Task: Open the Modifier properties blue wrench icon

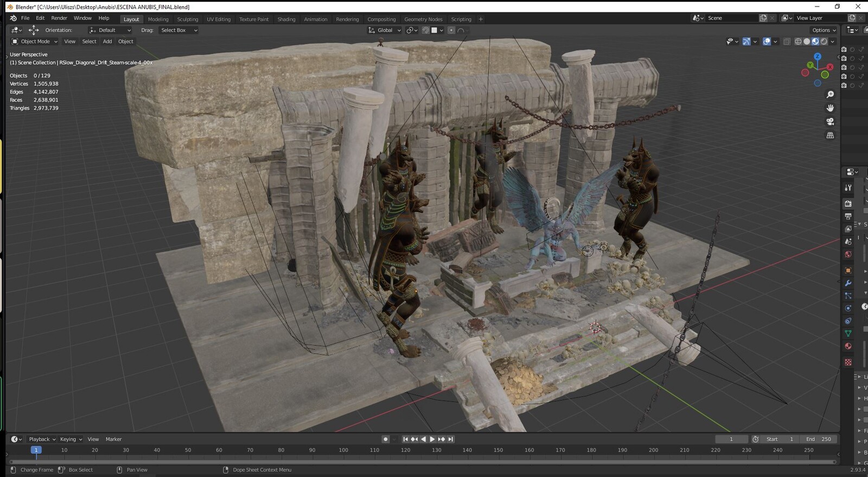Action: tap(848, 283)
